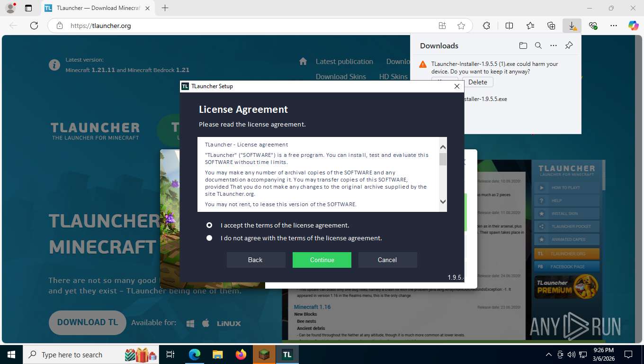This screenshot has height=364, width=644.
Task: Open Edge Collections icon
Action: point(551,26)
